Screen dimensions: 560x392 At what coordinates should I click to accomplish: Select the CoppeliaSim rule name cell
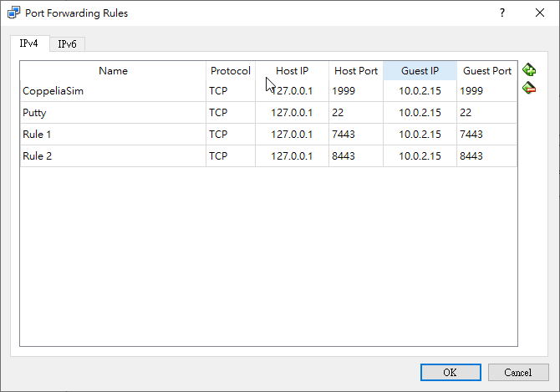[113, 91]
